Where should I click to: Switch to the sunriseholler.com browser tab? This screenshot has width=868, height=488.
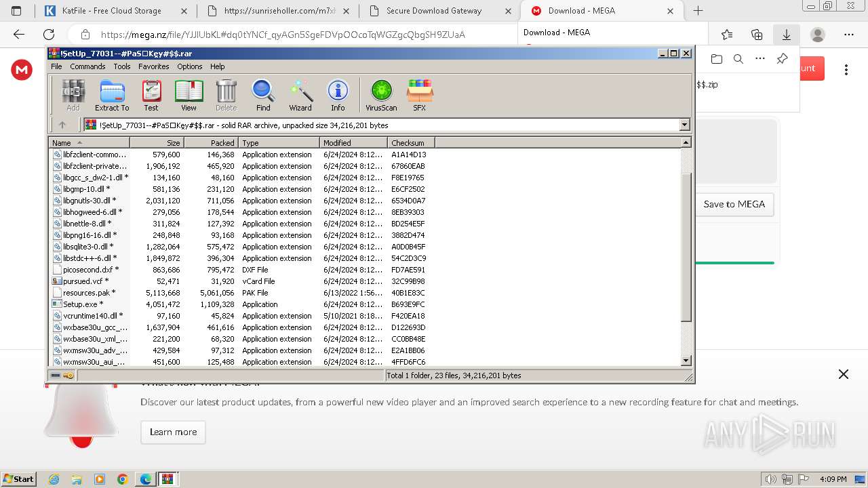[279, 11]
